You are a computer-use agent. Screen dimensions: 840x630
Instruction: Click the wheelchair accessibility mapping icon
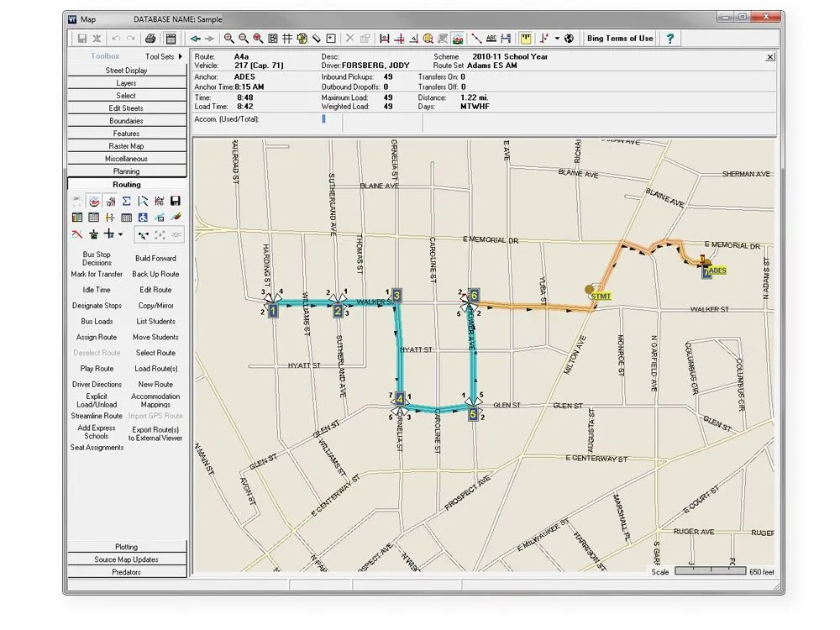pyautogui.click(x=142, y=217)
